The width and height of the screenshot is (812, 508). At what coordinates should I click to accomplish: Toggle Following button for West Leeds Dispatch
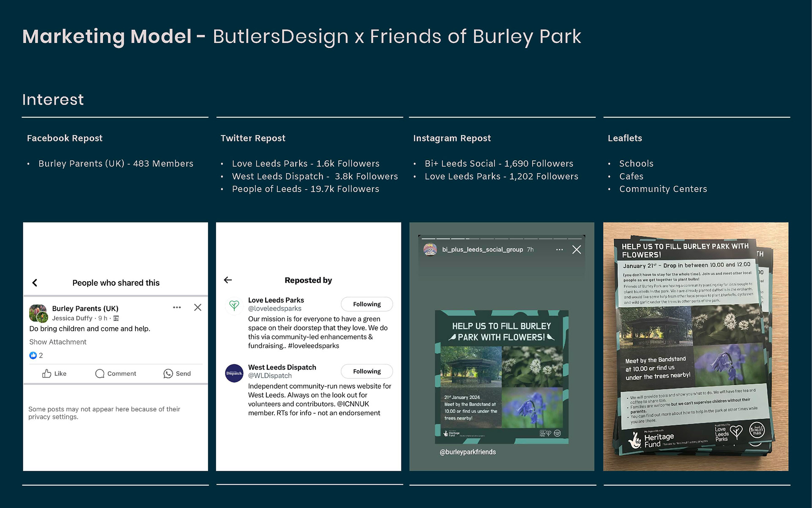367,371
